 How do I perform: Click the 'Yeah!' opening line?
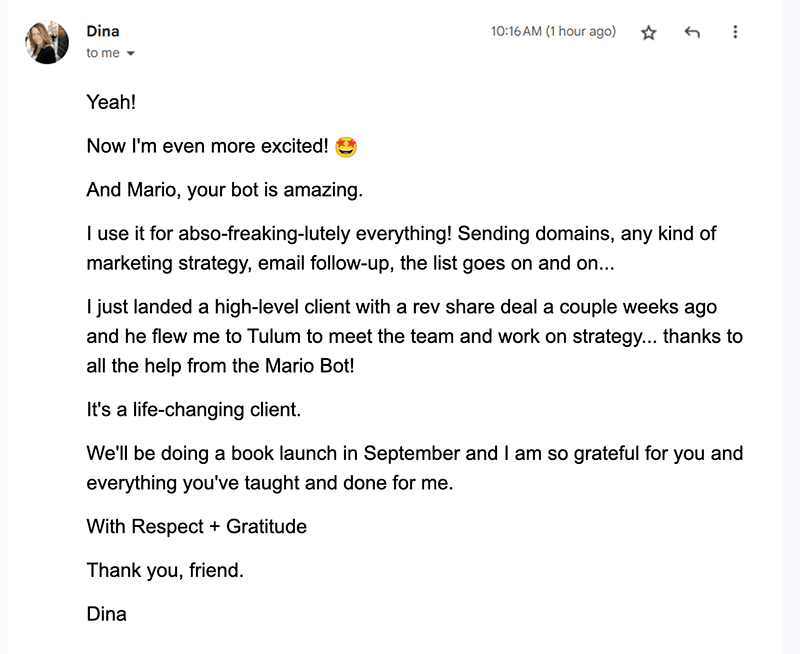pos(108,102)
